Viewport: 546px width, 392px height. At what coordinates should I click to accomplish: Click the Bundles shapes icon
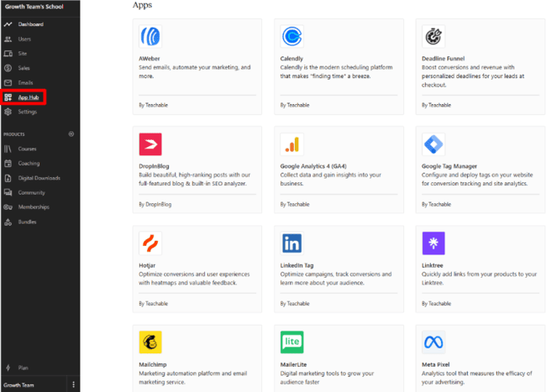8,222
